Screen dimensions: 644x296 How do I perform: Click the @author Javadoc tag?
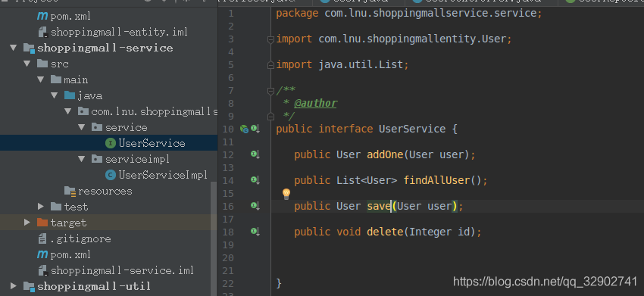tap(315, 104)
